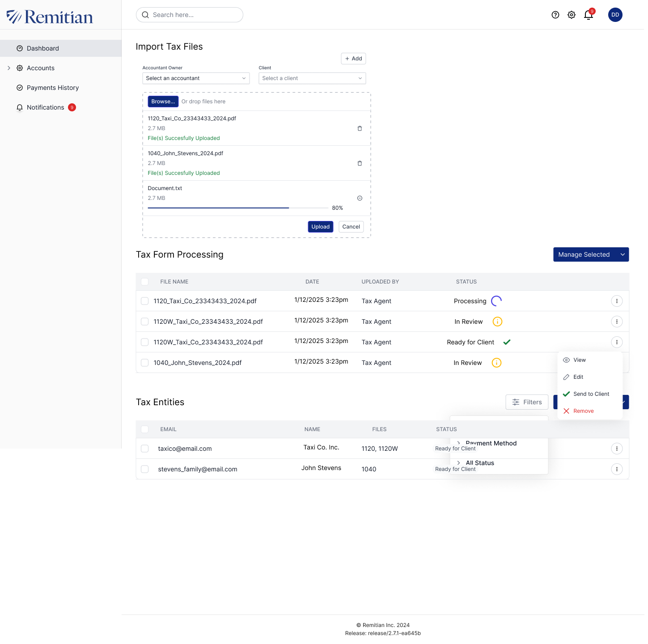
Task: Open the DD user avatar menu
Action: point(615,15)
